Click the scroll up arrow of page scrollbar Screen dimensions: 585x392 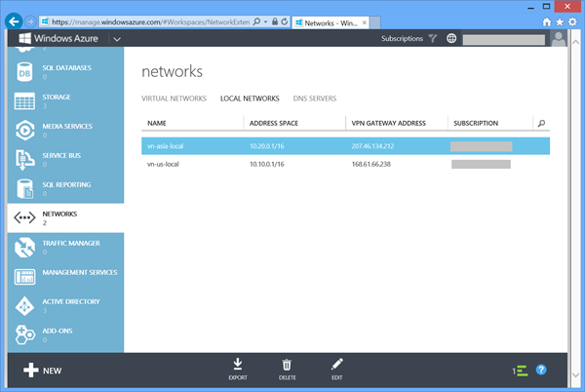pyautogui.click(x=575, y=42)
